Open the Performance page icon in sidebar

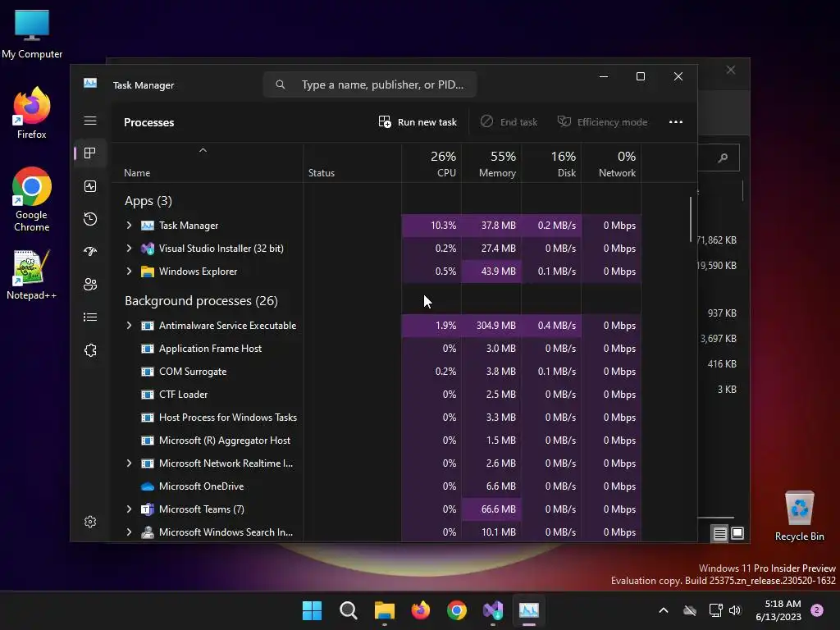[90, 186]
